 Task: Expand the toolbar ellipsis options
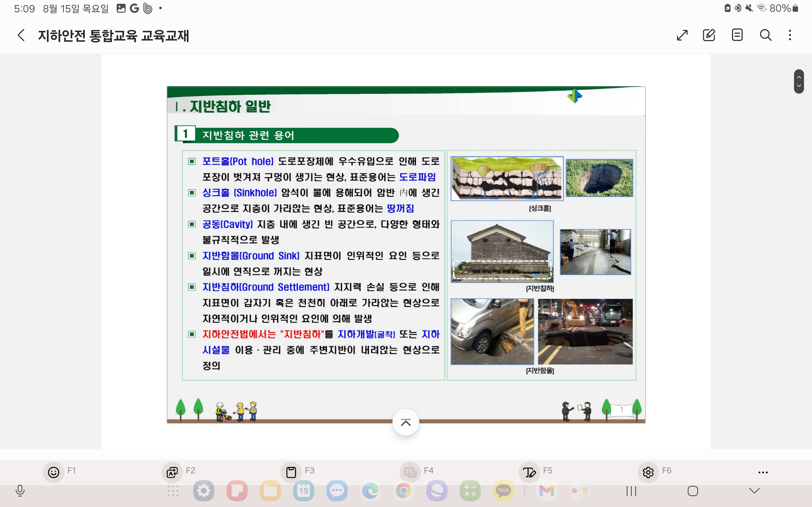click(x=763, y=472)
